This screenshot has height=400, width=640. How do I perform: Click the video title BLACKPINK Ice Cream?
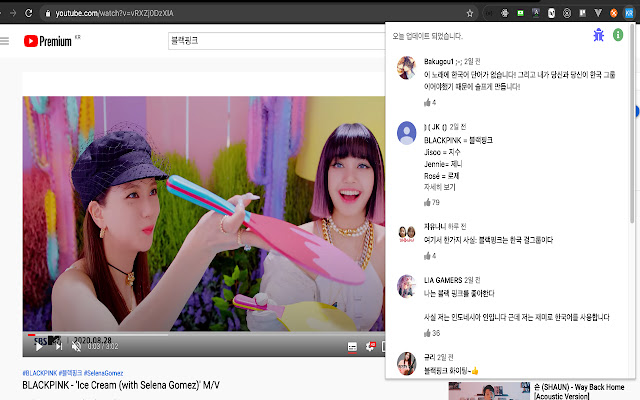click(x=121, y=385)
